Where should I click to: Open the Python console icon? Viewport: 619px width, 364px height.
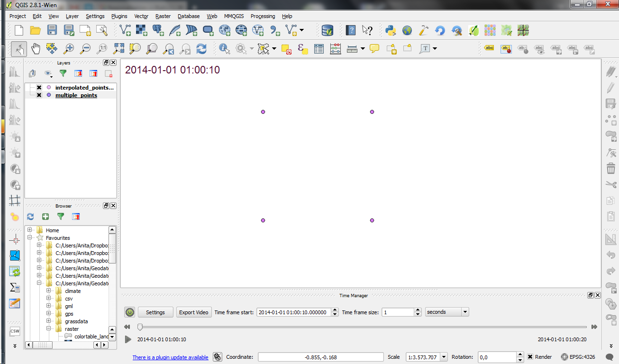(x=391, y=30)
